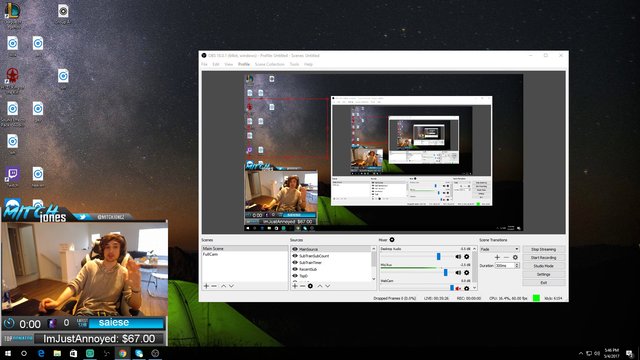Mute the Desktop Audio speaker
640x360 pixels.
click(x=458, y=257)
